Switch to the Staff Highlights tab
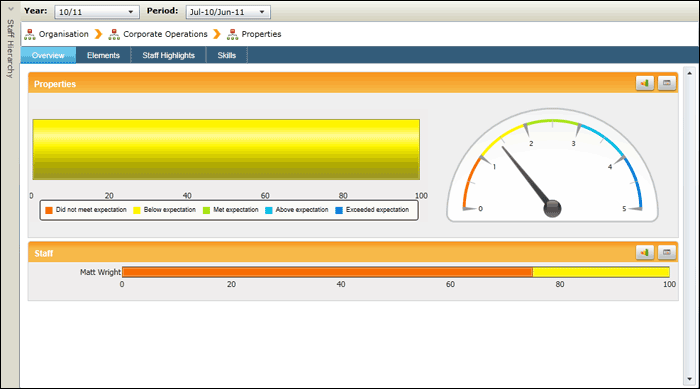700x389 pixels. tap(168, 55)
